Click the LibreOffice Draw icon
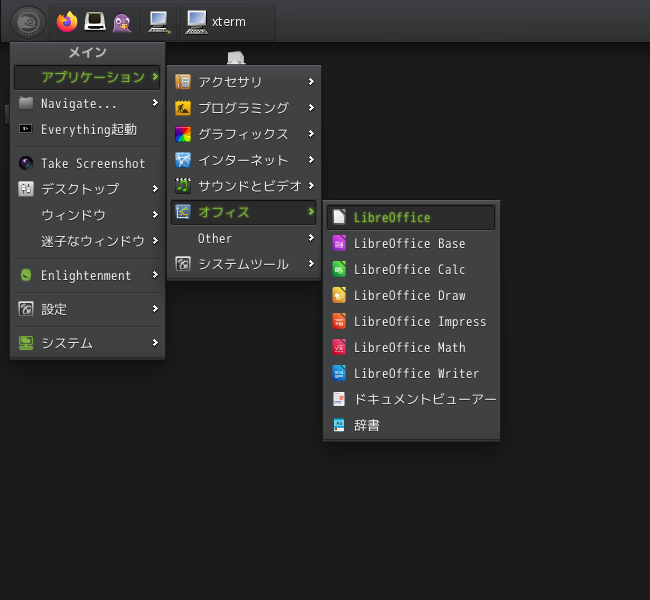The image size is (650, 600). click(x=339, y=296)
